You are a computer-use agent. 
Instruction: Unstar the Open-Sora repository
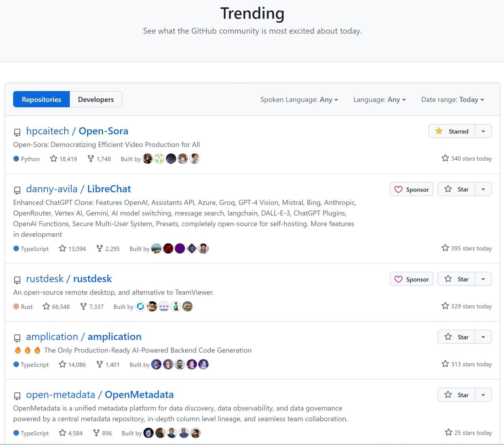pos(452,132)
